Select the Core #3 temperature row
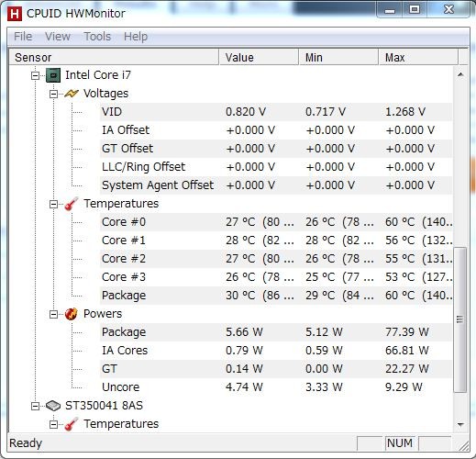476x459 pixels. (276, 277)
